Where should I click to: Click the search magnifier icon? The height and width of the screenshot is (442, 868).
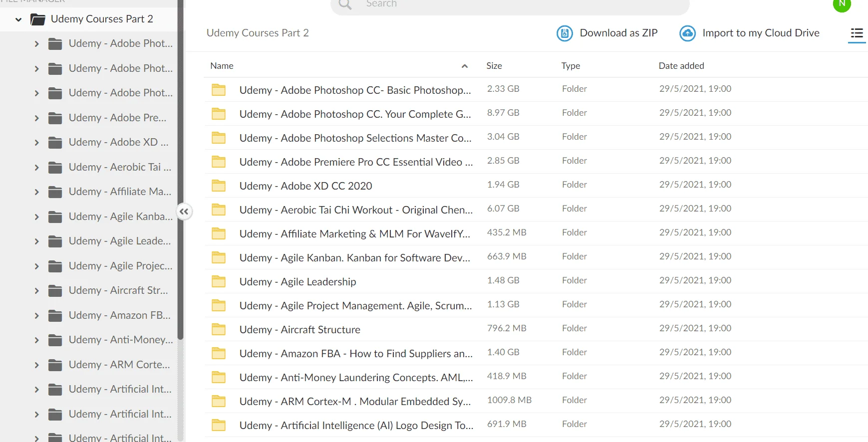point(345,4)
